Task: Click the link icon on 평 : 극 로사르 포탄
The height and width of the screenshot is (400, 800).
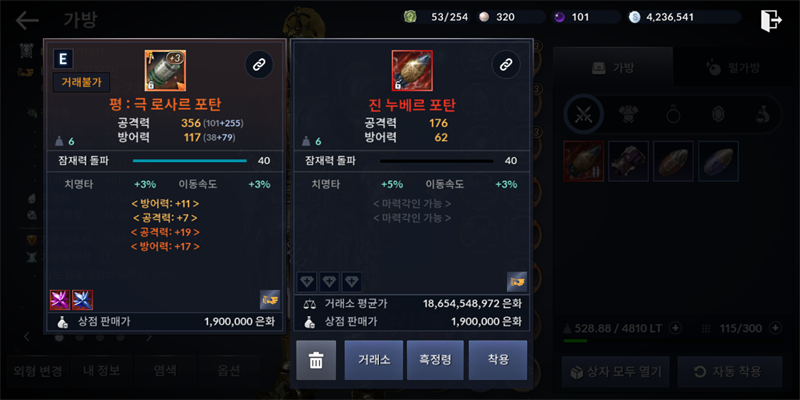Action: pos(259,64)
